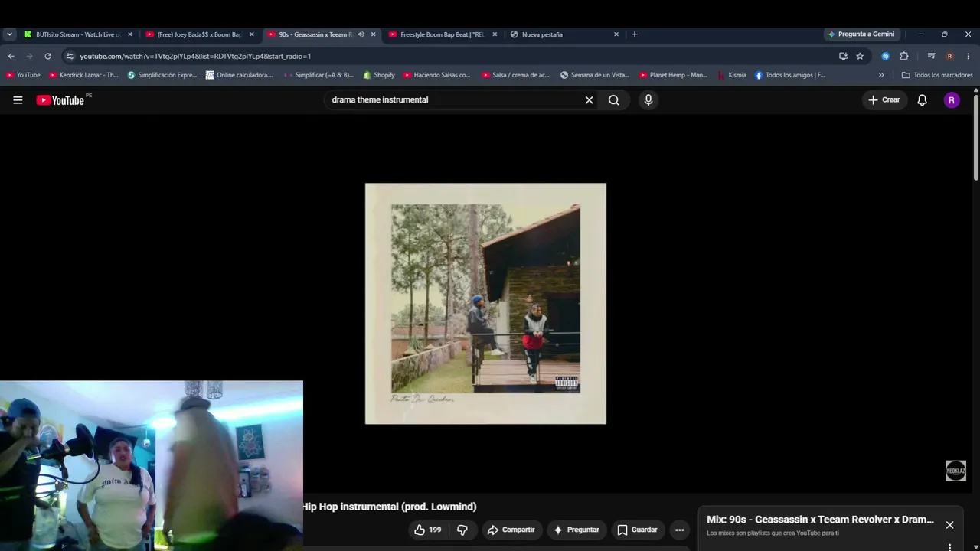Open more actions for the video
The width and height of the screenshot is (980, 551).
(x=679, y=530)
